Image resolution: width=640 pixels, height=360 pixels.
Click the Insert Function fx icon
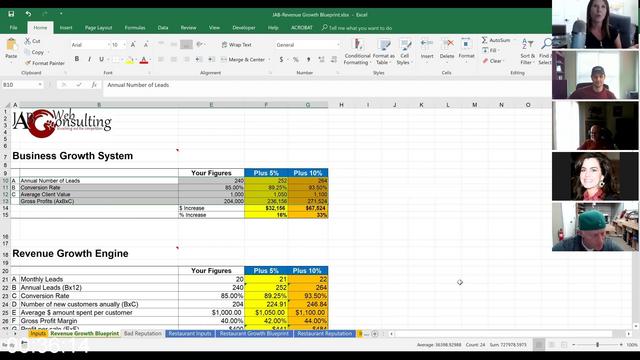coord(94,84)
